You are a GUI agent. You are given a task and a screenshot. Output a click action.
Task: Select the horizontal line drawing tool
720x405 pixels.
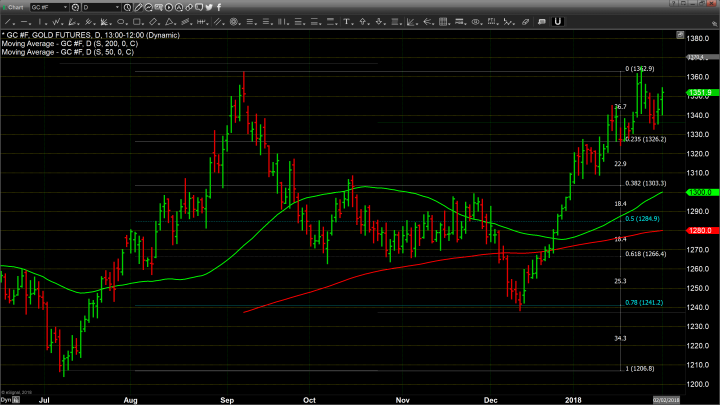tap(24, 22)
